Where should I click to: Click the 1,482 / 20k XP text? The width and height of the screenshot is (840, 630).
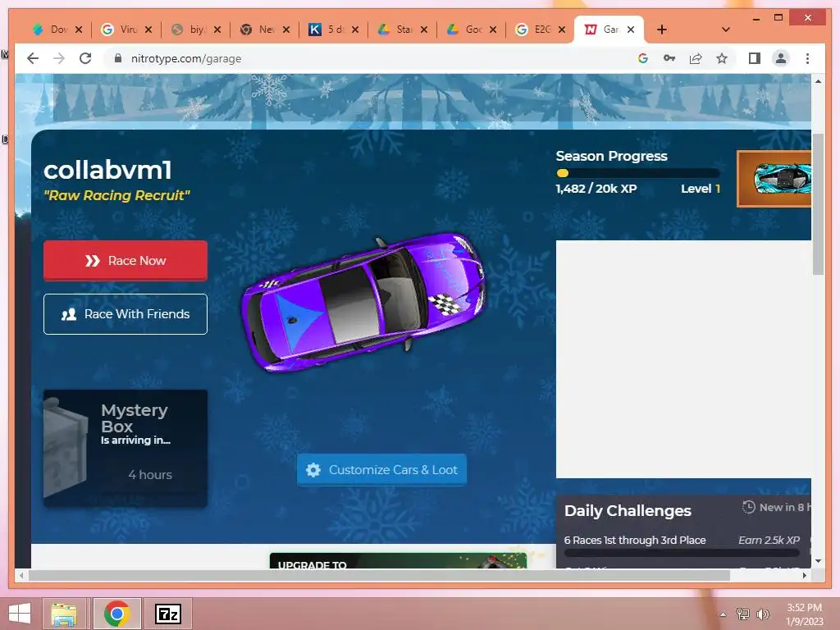596,189
